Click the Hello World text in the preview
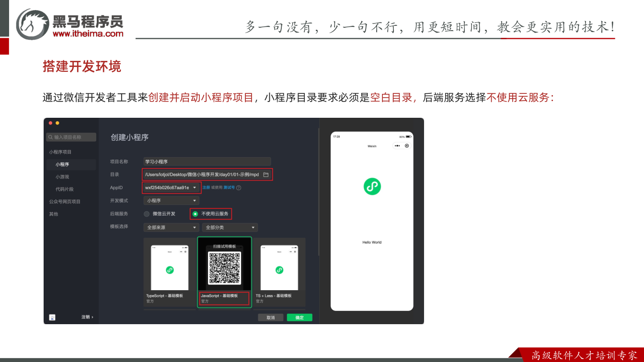 point(372,242)
